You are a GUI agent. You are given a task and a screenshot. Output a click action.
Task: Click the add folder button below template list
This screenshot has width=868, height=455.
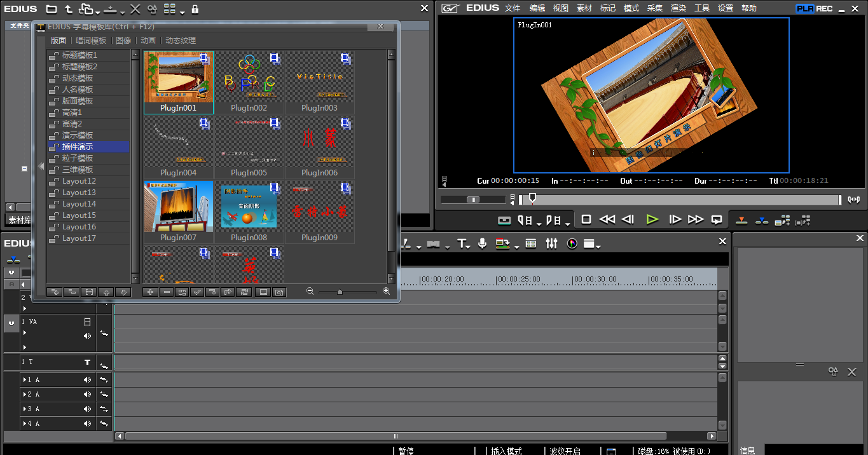tap(55, 292)
